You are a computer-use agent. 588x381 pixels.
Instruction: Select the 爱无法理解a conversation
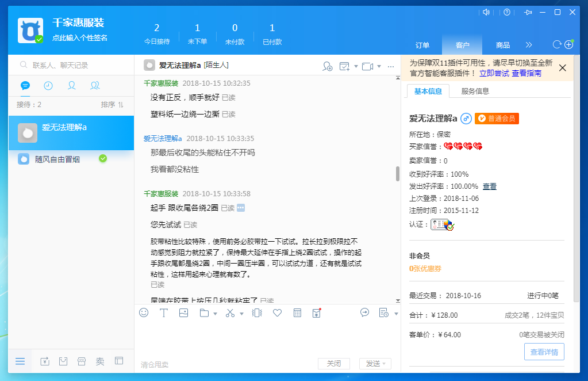pos(71,133)
